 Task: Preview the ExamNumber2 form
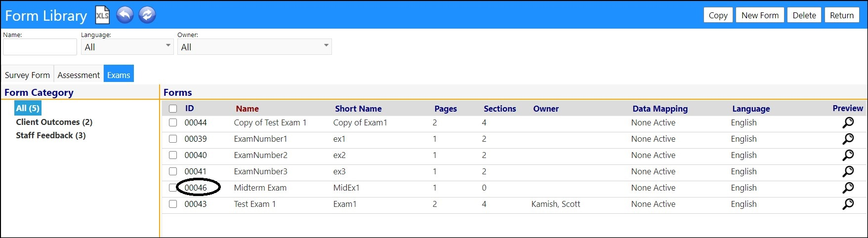tap(848, 156)
